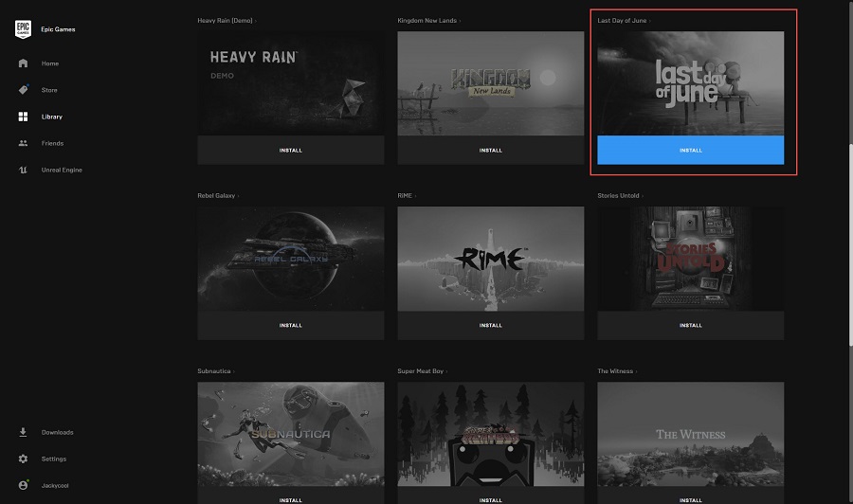Install Stories Untold
The width and height of the screenshot is (853, 504).
click(690, 325)
